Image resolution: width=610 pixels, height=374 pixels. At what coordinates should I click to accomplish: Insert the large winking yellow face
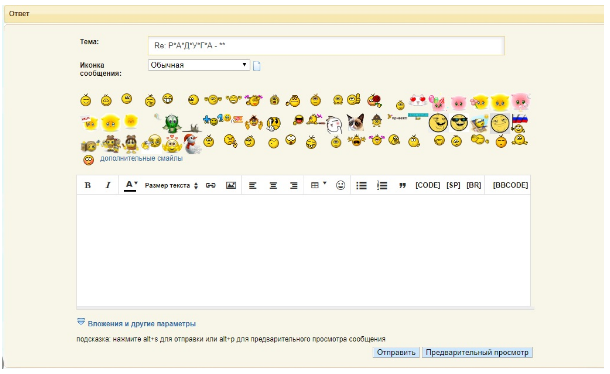[x=438, y=123]
